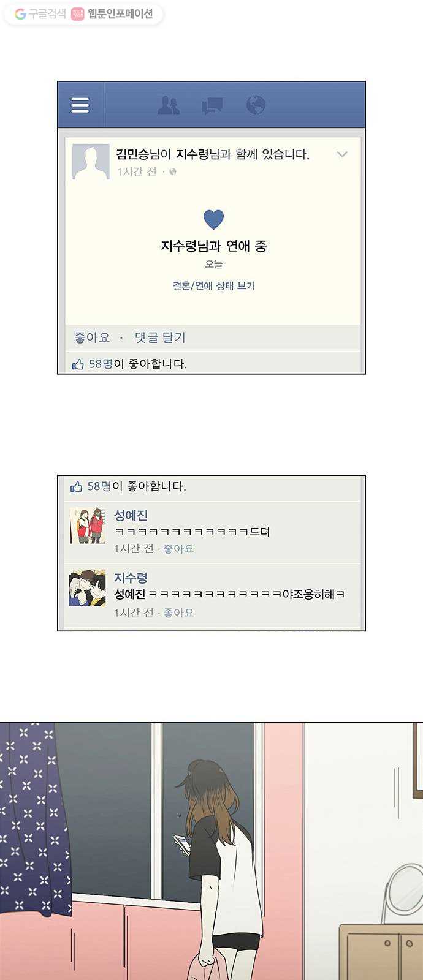423x980 pixels.
Task: Open the messages chat icon
Action: [x=212, y=106]
